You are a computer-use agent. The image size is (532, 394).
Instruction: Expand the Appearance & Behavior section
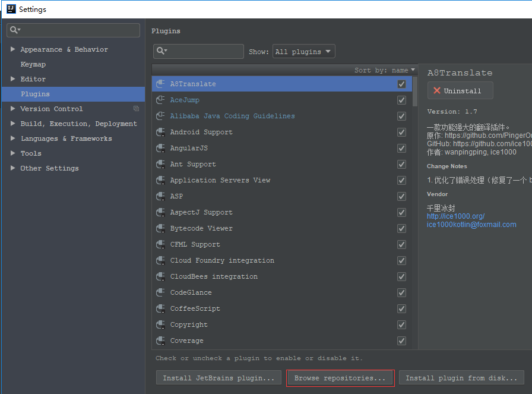click(x=14, y=49)
